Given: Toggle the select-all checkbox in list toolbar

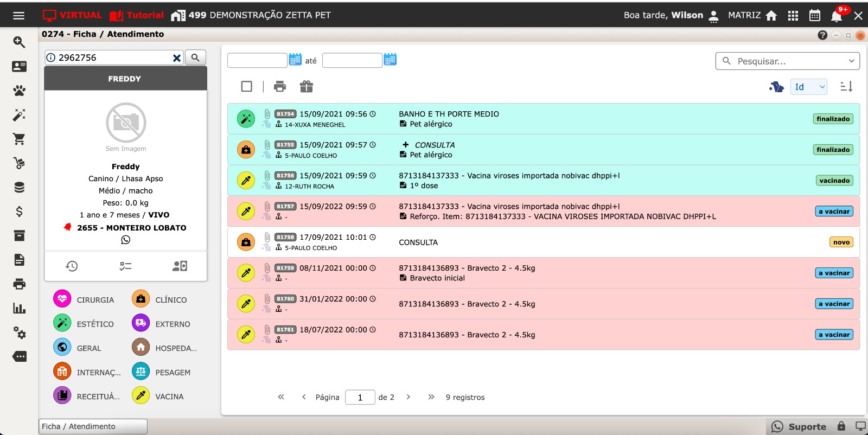Looking at the screenshot, I should (246, 86).
